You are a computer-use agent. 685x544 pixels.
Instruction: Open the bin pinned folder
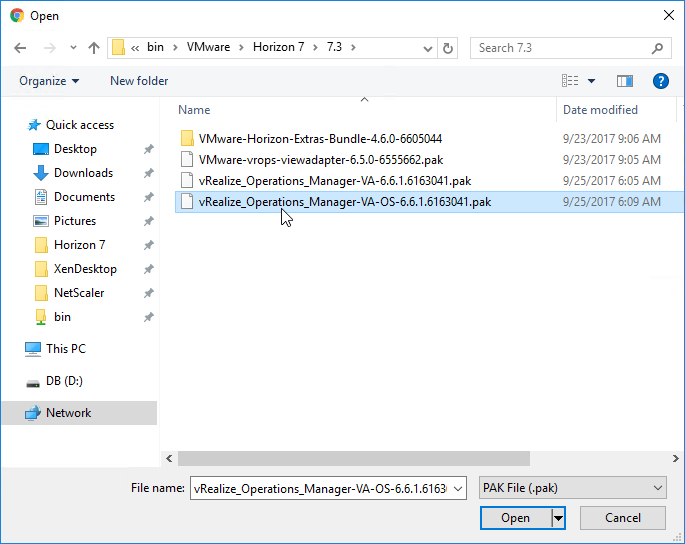click(62, 317)
